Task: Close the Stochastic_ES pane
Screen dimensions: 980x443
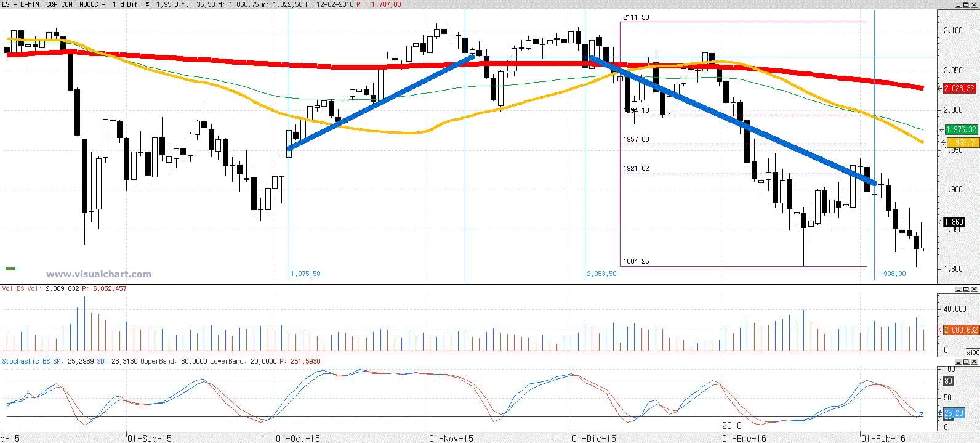Action: (974, 362)
